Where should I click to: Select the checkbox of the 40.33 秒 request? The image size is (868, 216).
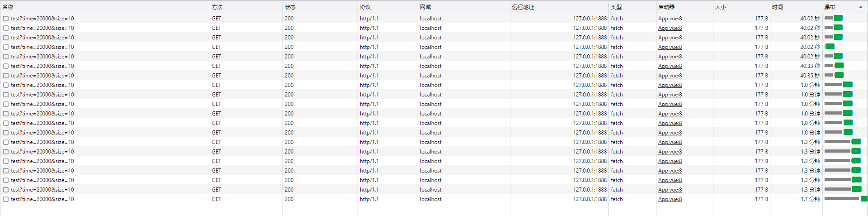click(6, 66)
